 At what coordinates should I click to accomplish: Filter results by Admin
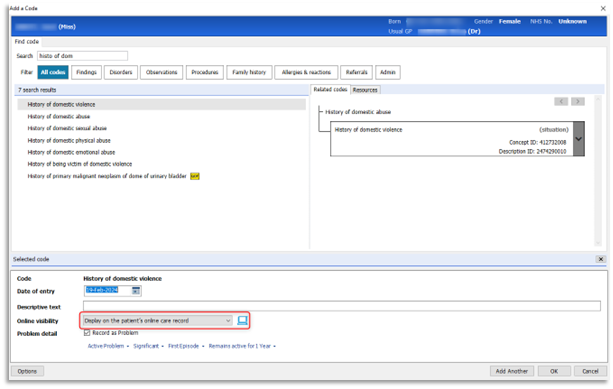(388, 72)
